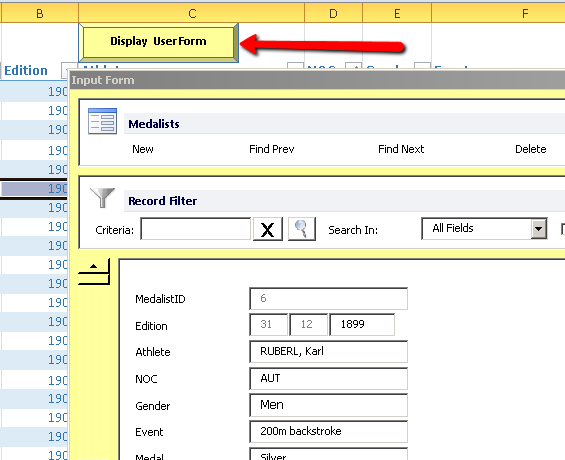
Task: Click the Display UserForm button
Action: tap(158, 42)
